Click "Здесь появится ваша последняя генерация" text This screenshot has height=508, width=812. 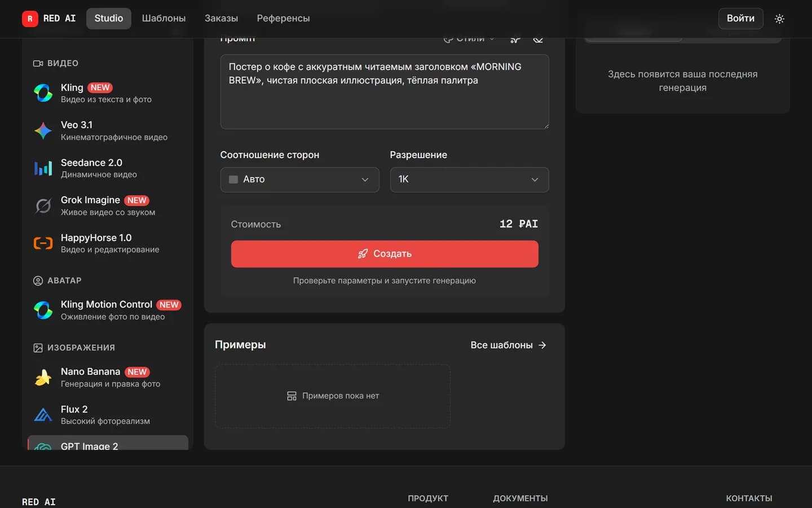tap(682, 81)
